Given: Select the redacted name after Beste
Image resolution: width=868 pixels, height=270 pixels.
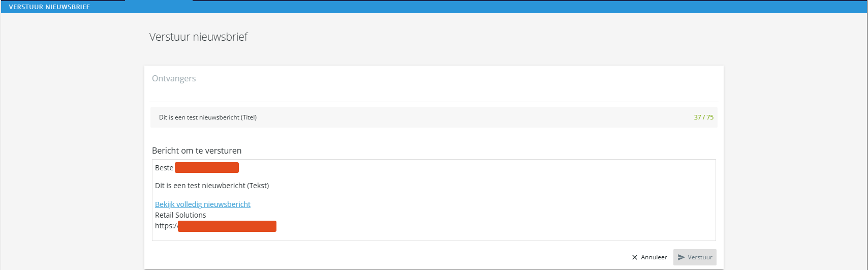Looking at the screenshot, I should point(207,168).
